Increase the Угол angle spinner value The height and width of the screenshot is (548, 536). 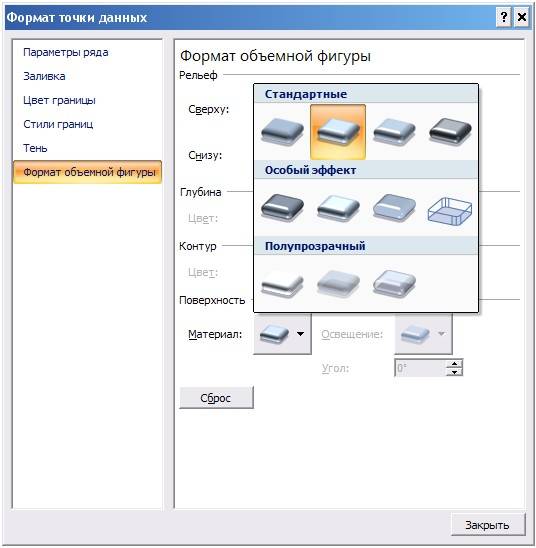[x=454, y=363]
